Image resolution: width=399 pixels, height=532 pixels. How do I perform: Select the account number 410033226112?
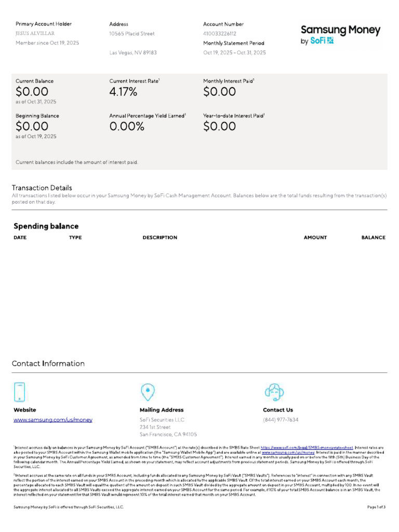point(220,34)
